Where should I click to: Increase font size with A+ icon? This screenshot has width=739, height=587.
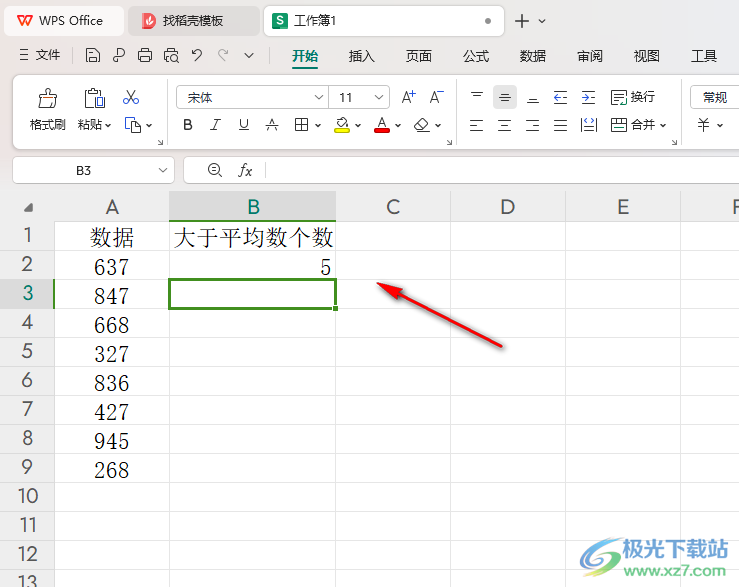408,97
